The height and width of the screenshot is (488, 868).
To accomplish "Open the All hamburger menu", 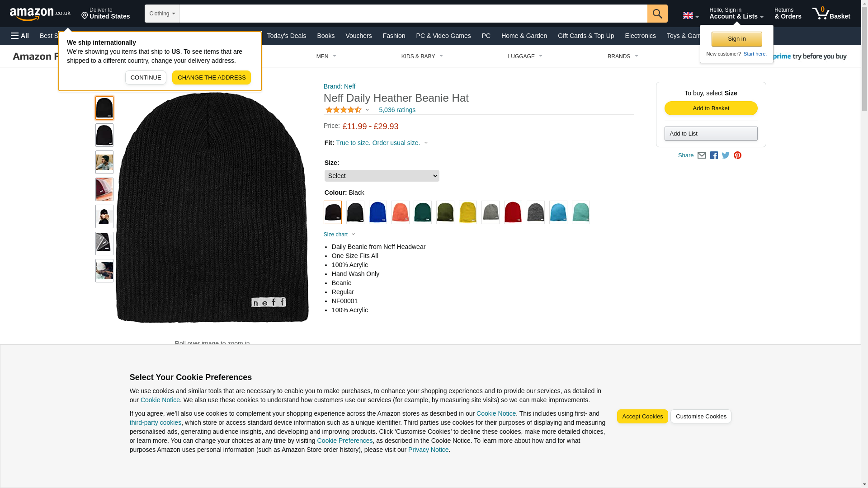I will point(20,36).
